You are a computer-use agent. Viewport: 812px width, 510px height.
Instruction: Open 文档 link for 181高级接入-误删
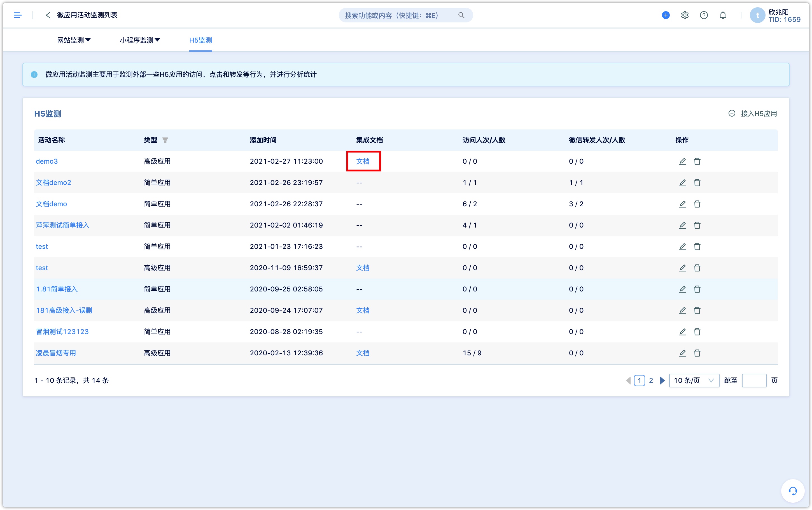[363, 310]
